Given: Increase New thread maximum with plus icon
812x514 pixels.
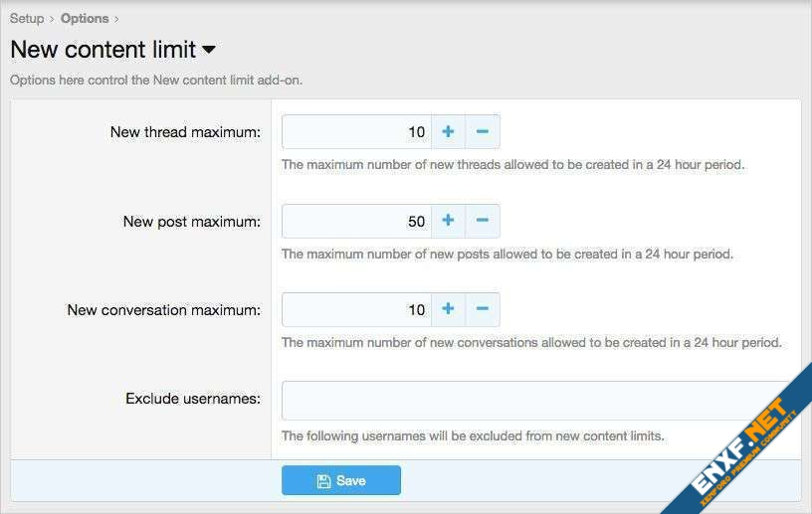Looking at the screenshot, I should [448, 131].
